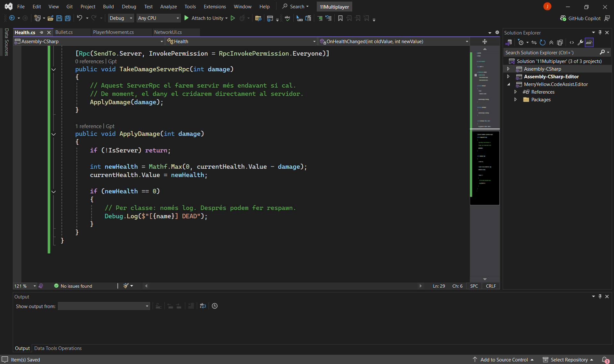Viewport: 614px width, 364px height.
Task: Click the code cleanup broom icon
Action: 126,286
